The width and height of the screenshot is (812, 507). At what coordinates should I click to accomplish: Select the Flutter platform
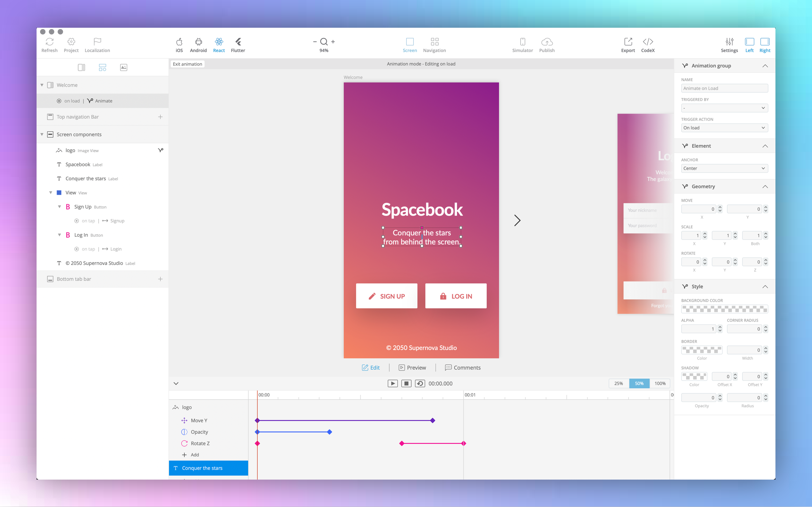[238, 45]
